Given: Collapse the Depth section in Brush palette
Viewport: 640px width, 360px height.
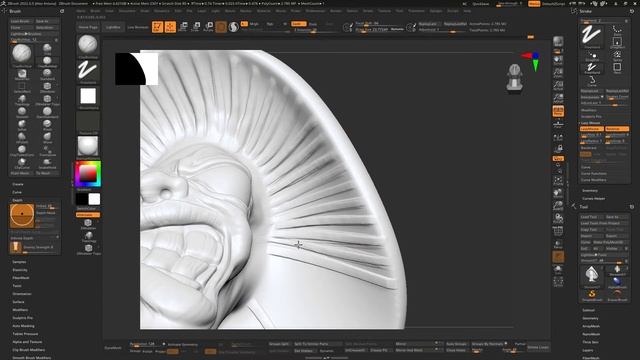Looking at the screenshot, I should pos(17,200).
